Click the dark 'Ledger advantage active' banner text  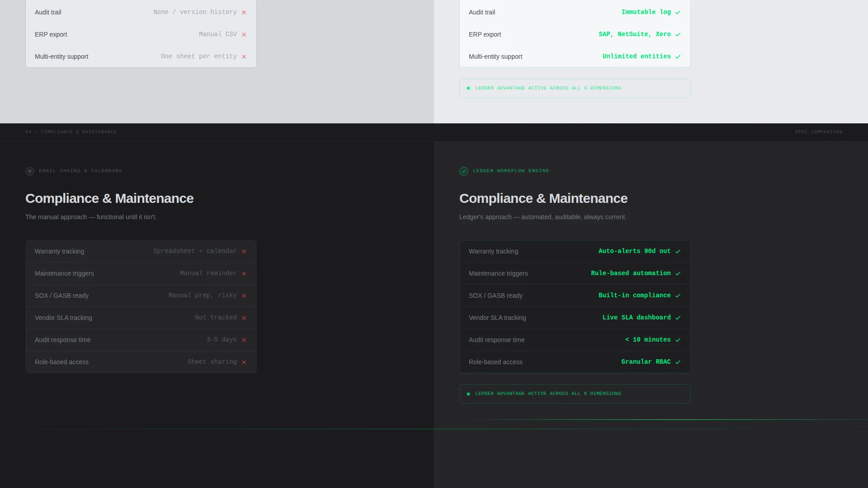tap(548, 394)
